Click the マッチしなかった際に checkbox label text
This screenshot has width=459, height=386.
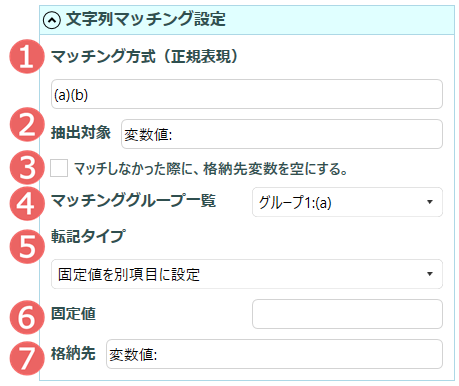tap(210, 169)
